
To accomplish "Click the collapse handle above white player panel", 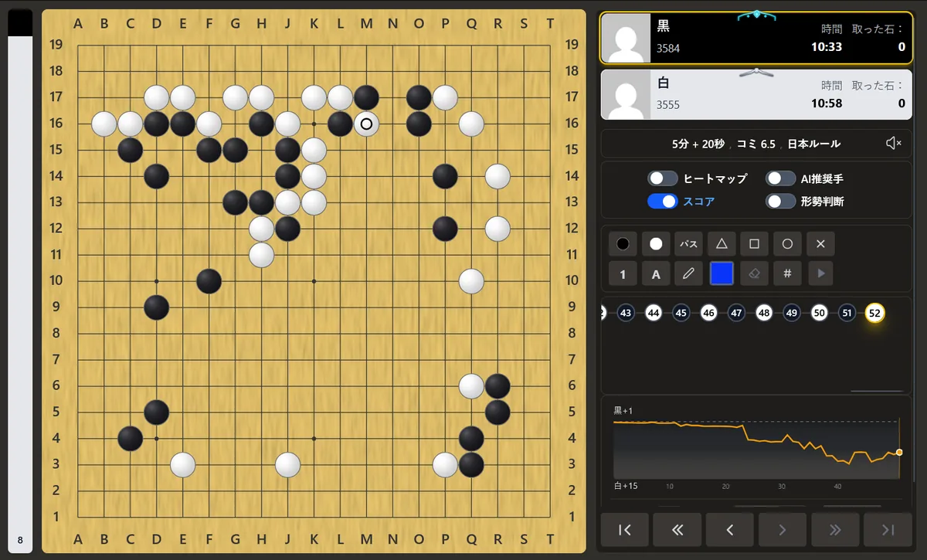I will 756,72.
